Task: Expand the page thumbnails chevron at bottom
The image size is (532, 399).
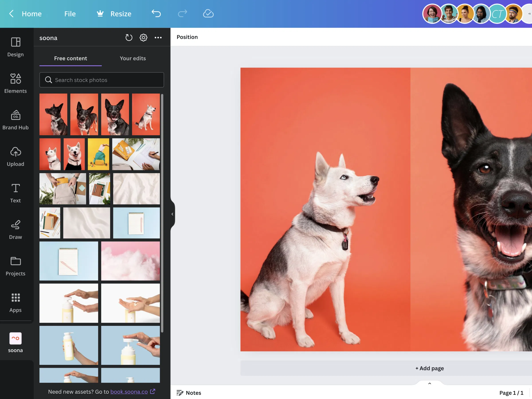Action: coord(430,383)
